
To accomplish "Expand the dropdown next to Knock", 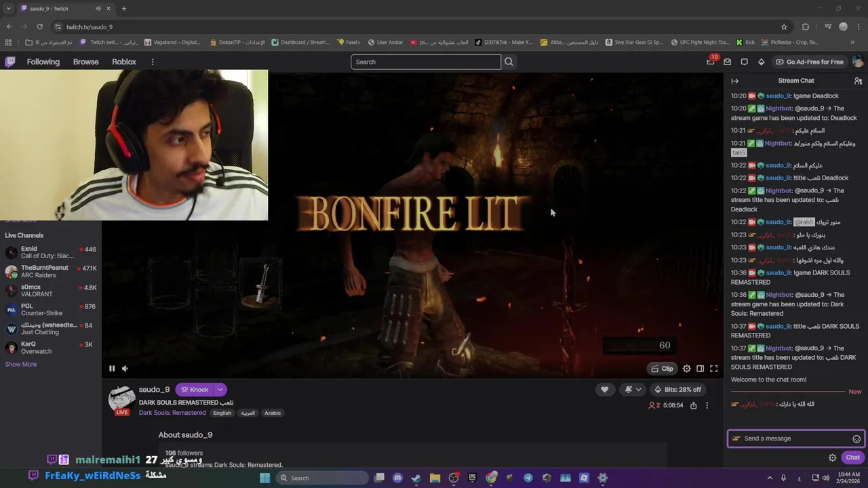I will click(x=220, y=390).
